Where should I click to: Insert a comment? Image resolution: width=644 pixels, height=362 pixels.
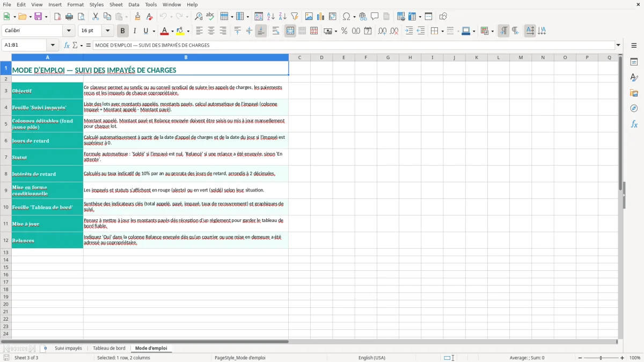pyautogui.click(x=375, y=17)
